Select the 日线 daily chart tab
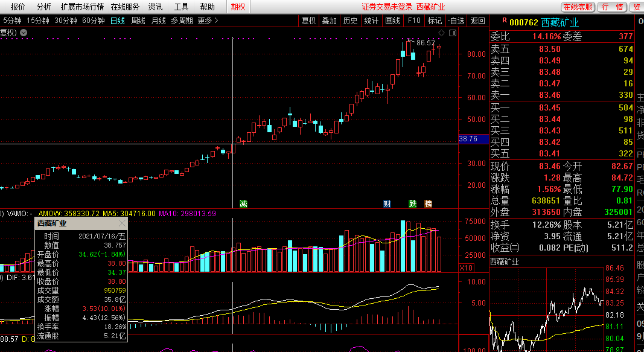Image resolution: width=644 pixels, height=352 pixels. (x=118, y=21)
